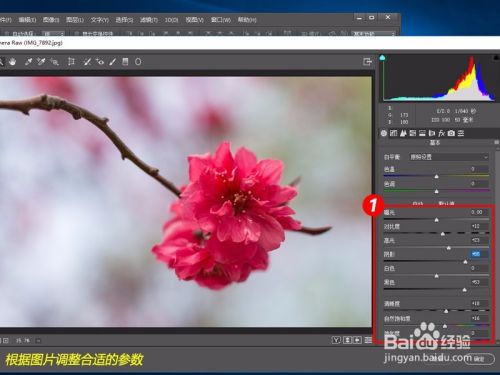The image size is (500, 375).
Task: Open the HSL / Grayscale panel tab
Action: [413, 133]
